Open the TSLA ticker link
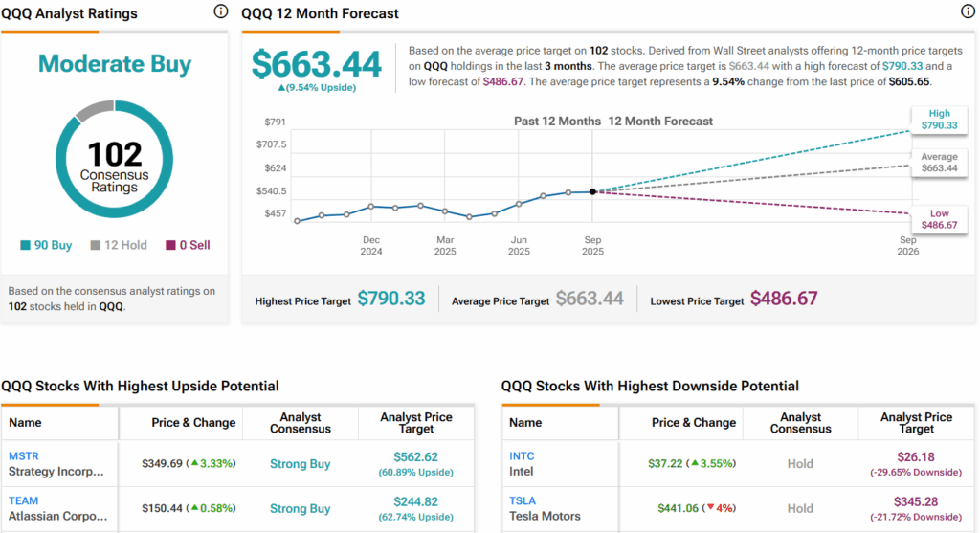This screenshot has width=980, height=533. [x=523, y=500]
